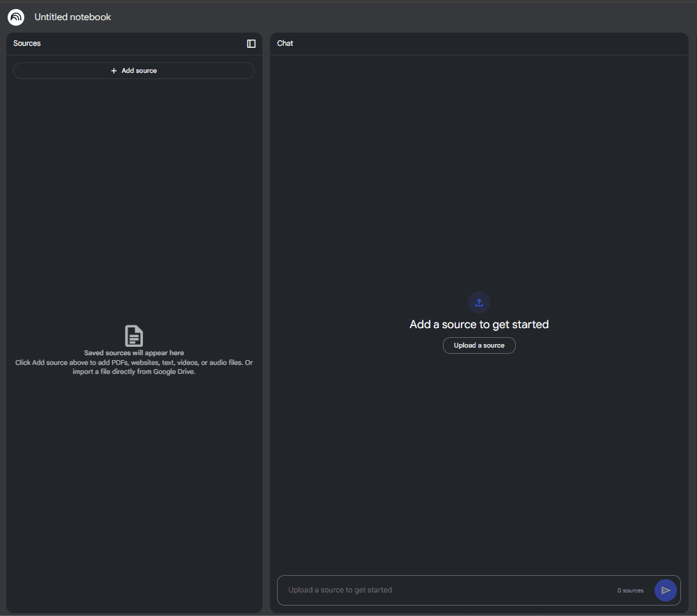This screenshot has width=697, height=616.
Task: Collapse the Sources panel using its icon
Action: pos(251,44)
